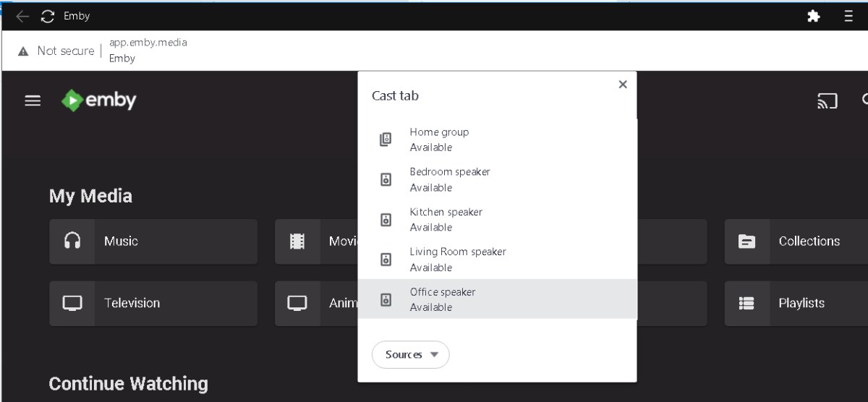Open the hamburger navigation menu
The image size is (868, 402).
coord(33,101)
